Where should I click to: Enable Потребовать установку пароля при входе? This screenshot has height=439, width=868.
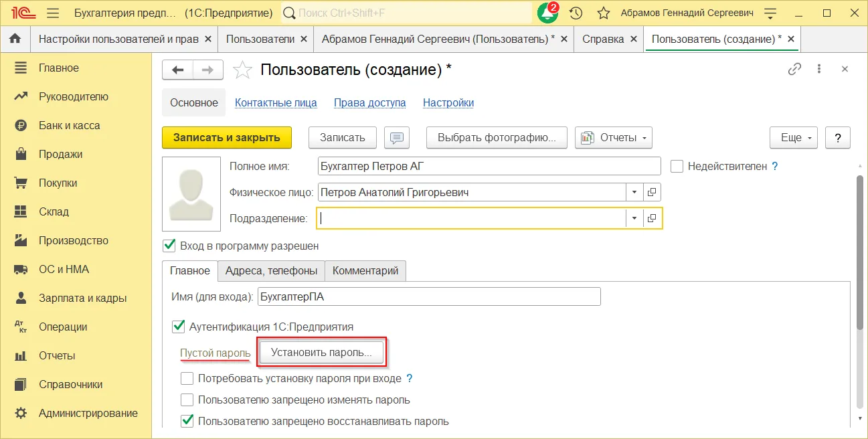click(187, 379)
